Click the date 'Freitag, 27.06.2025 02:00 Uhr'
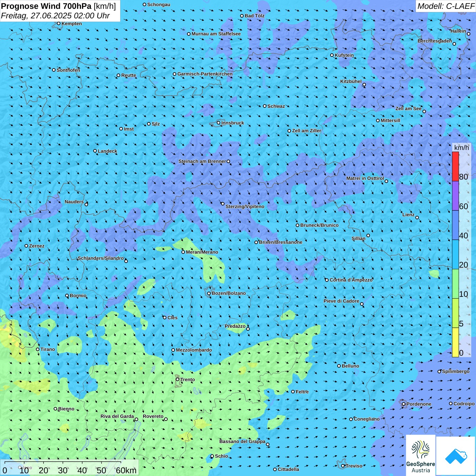 click(x=55, y=16)
